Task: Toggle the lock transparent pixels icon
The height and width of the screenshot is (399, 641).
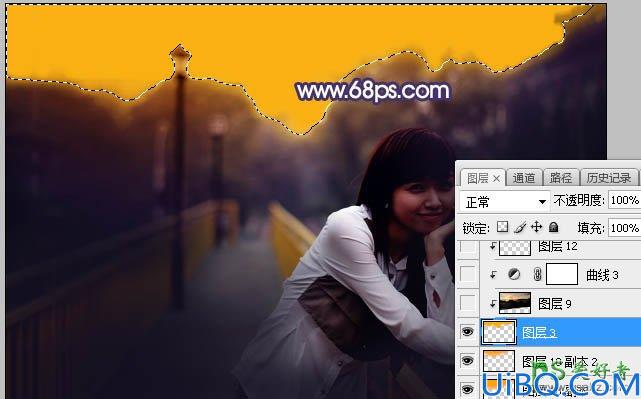Action: click(502, 227)
